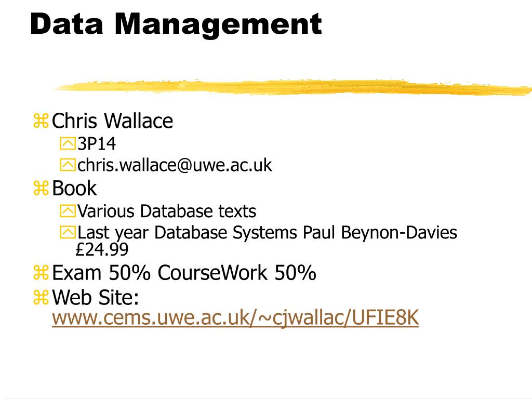Click the Exam 50% CourseWork 50% line
Screen dimensions: 532x399
(184, 273)
